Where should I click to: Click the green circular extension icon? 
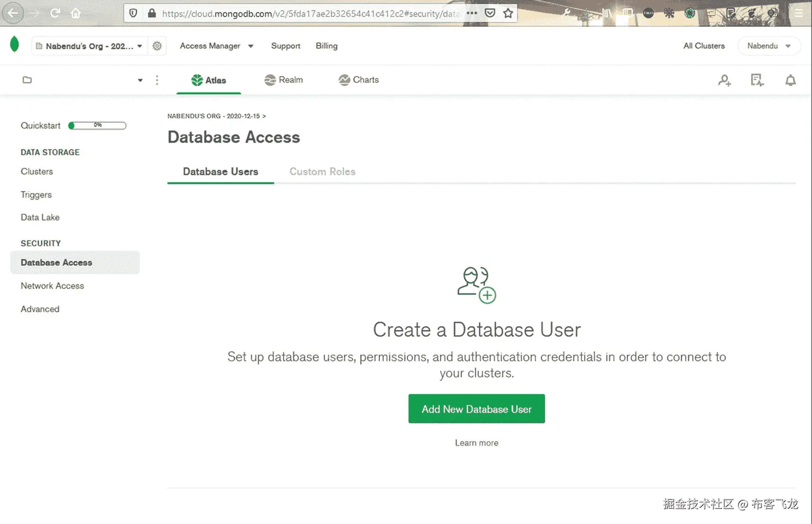[690, 13]
